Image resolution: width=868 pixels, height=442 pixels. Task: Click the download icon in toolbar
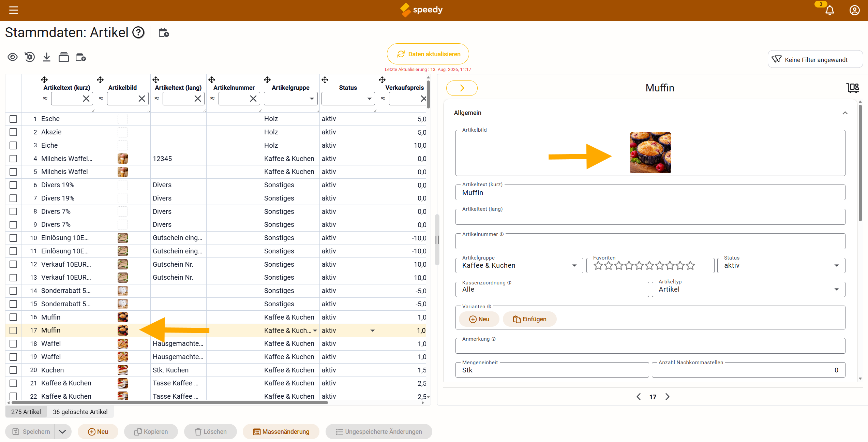(47, 57)
